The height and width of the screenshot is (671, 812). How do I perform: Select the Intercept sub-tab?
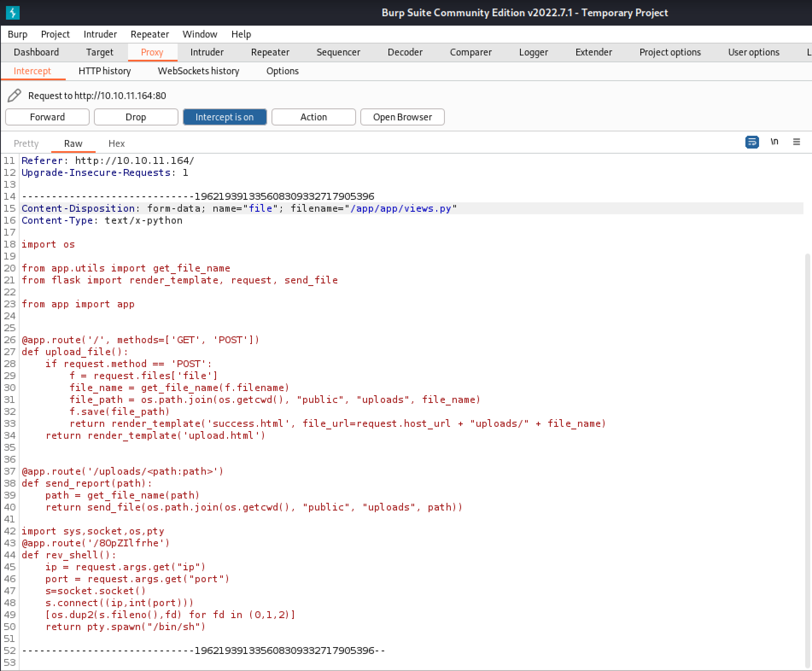tap(32, 71)
